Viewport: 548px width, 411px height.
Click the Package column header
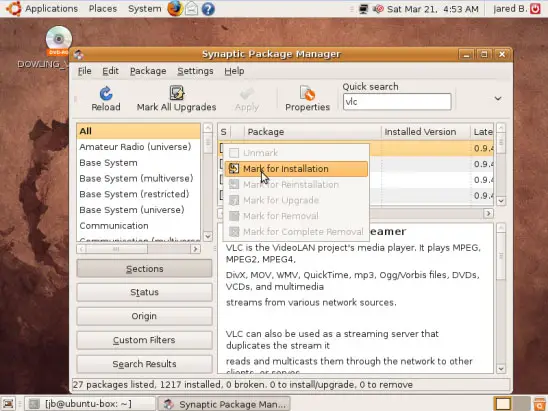click(312, 132)
